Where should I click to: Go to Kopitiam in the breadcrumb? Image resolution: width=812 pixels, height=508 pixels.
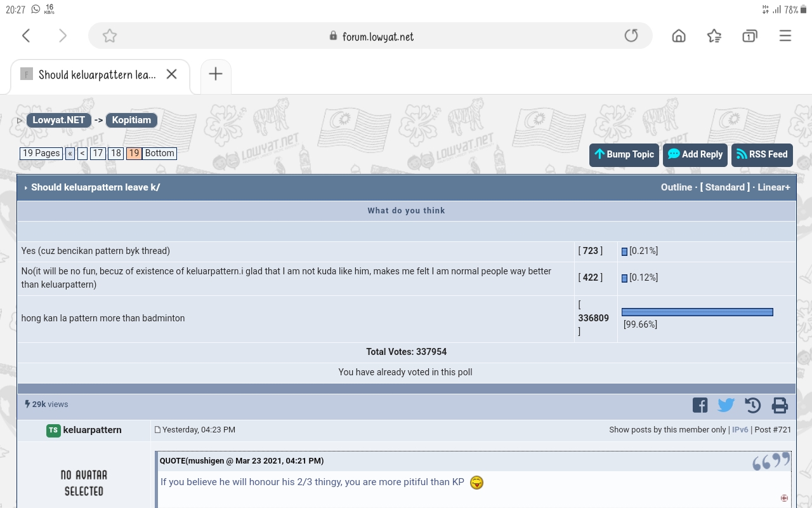pyautogui.click(x=131, y=120)
